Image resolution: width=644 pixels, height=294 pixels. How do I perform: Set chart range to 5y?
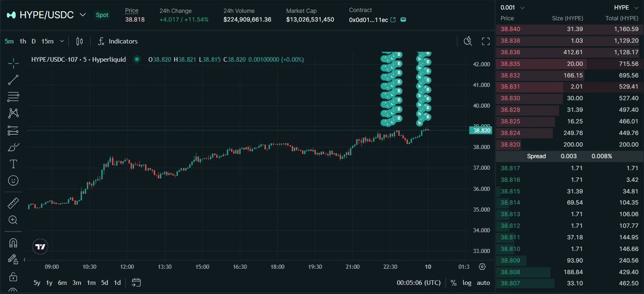click(36, 283)
